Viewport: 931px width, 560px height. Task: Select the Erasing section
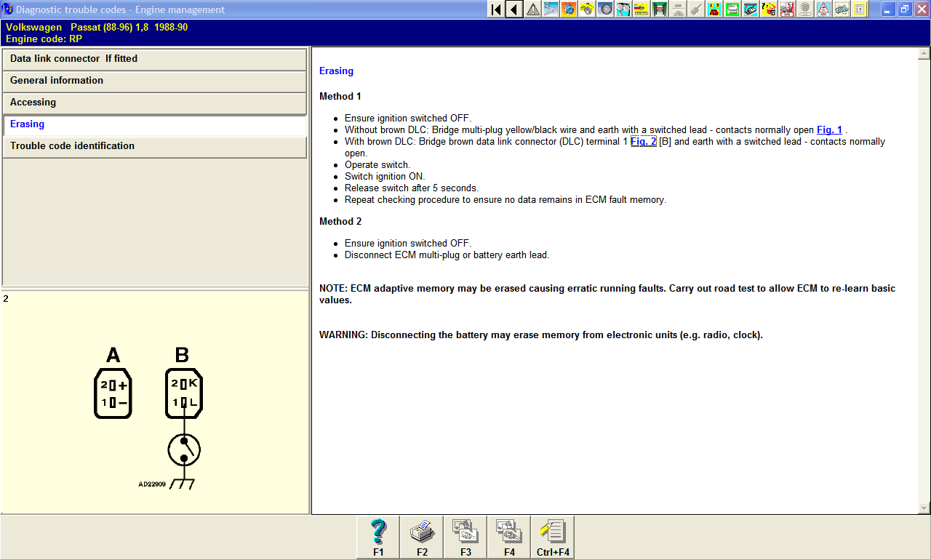pos(154,124)
